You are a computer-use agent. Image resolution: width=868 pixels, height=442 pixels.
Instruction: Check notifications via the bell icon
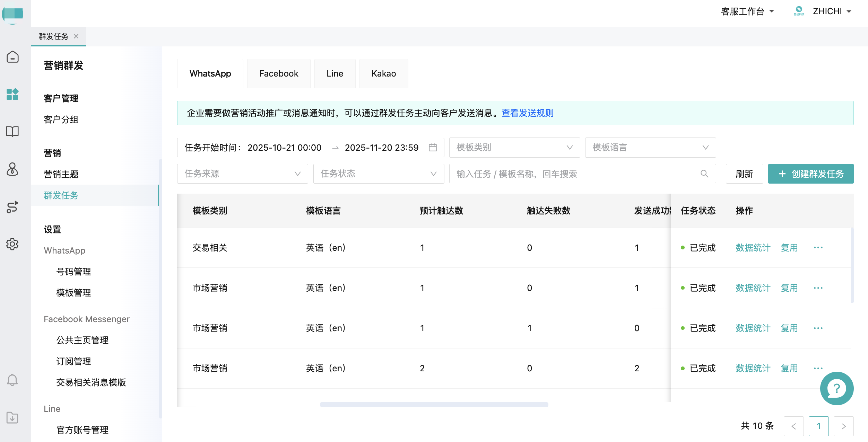pos(12,380)
